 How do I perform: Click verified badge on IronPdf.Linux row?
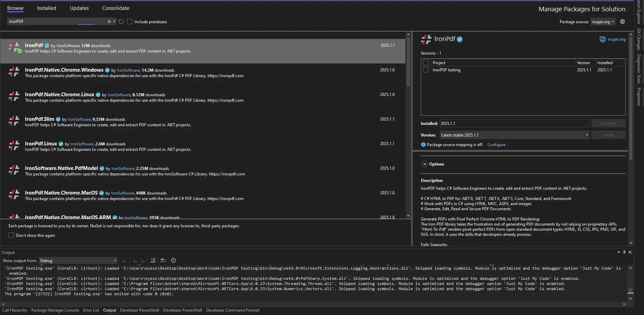[x=61, y=144]
